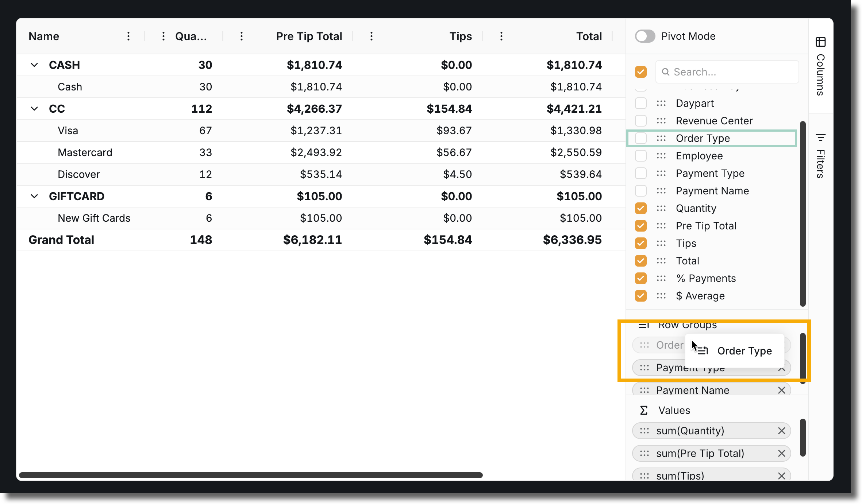Image resolution: width=862 pixels, height=504 pixels.
Task: Sort by the Total column header
Action: 589,36
